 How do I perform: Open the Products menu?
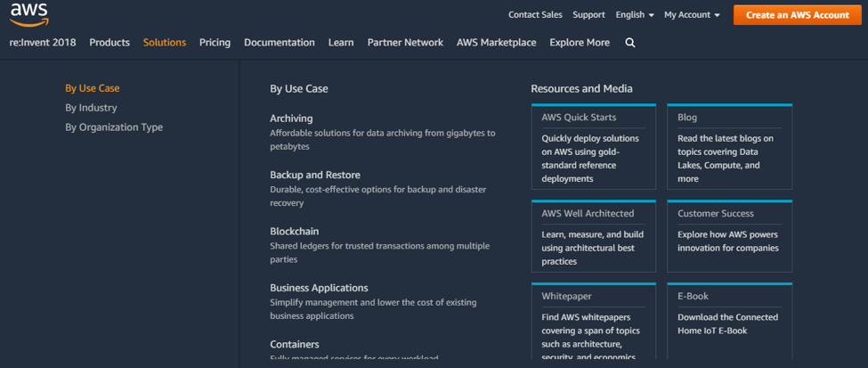110,43
